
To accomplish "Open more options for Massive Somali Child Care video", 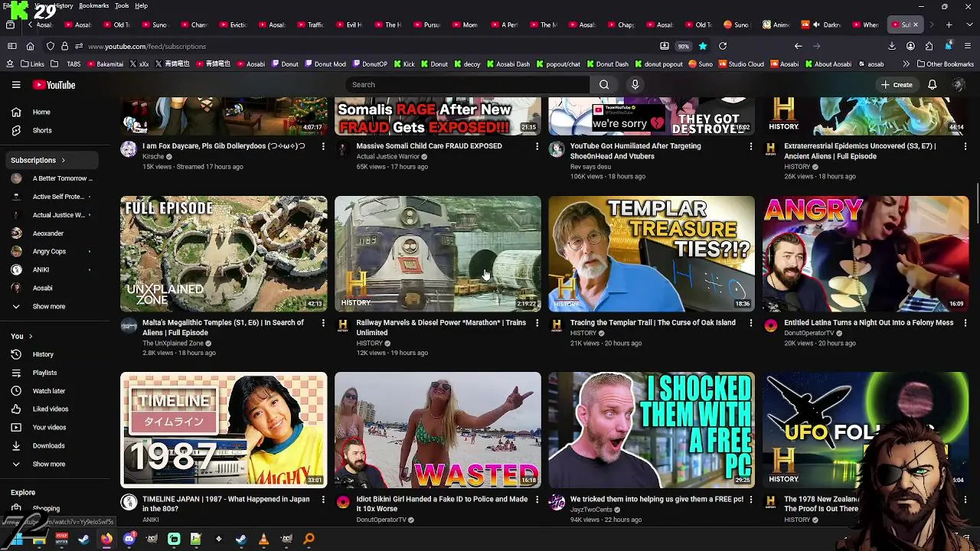I will (x=537, y=146).
